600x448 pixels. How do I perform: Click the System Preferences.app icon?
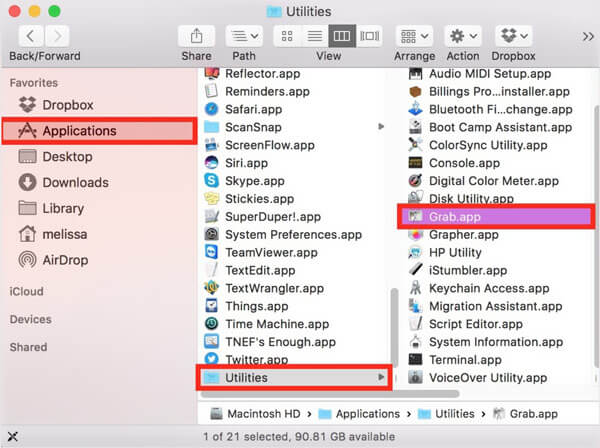[212, 234]
